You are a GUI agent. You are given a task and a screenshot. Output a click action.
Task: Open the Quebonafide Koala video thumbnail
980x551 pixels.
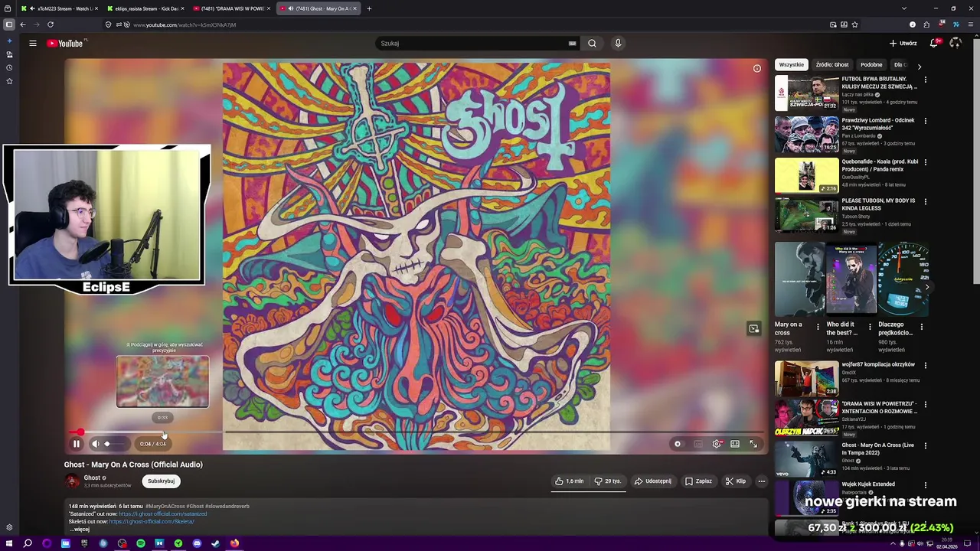click(x=807, y=175)
